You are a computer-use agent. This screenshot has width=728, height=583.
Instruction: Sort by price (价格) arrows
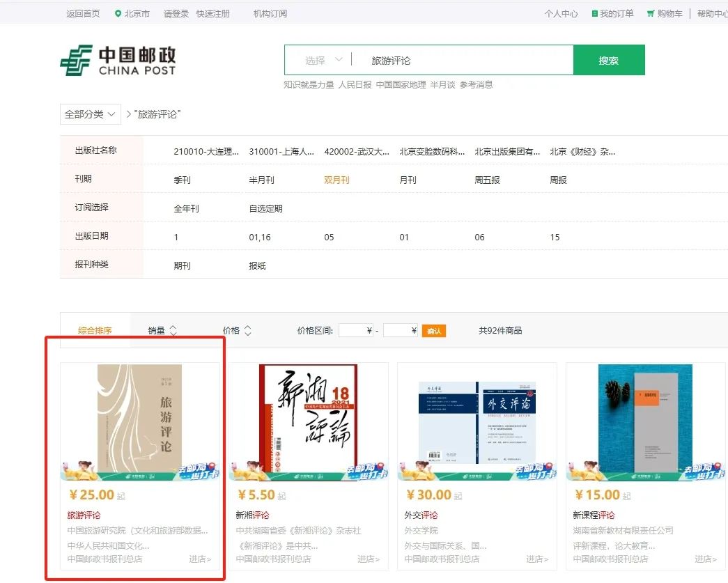(x=247, y=331)
